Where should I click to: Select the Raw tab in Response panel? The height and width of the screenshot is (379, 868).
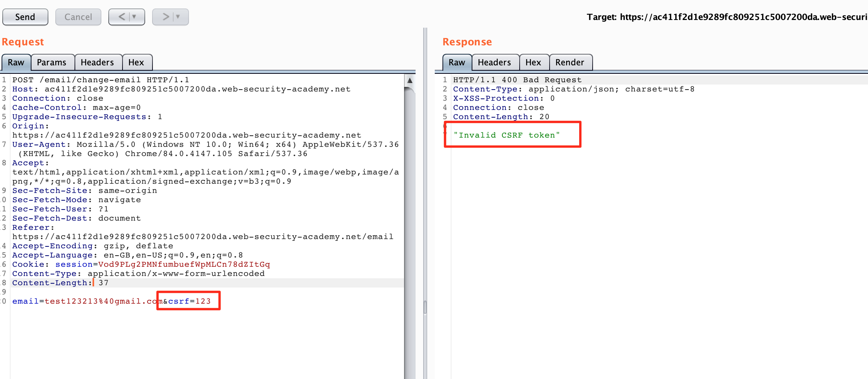tap(457, 62)
